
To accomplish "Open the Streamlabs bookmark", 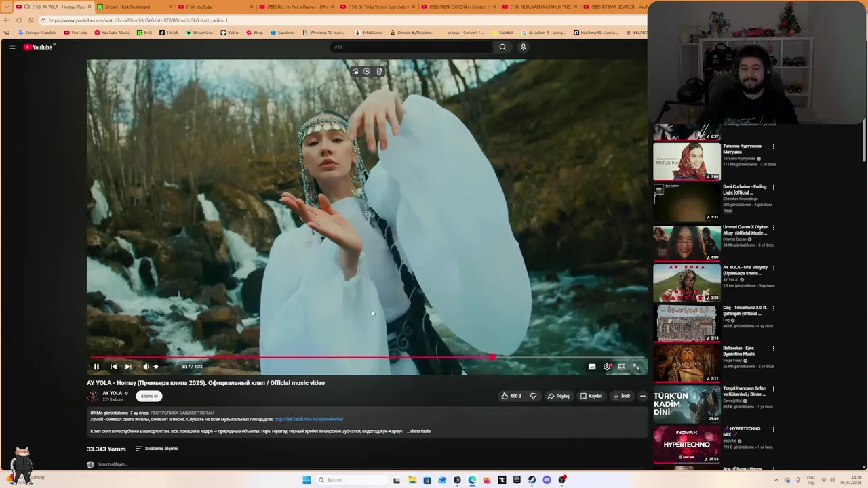I will point(199,33).
